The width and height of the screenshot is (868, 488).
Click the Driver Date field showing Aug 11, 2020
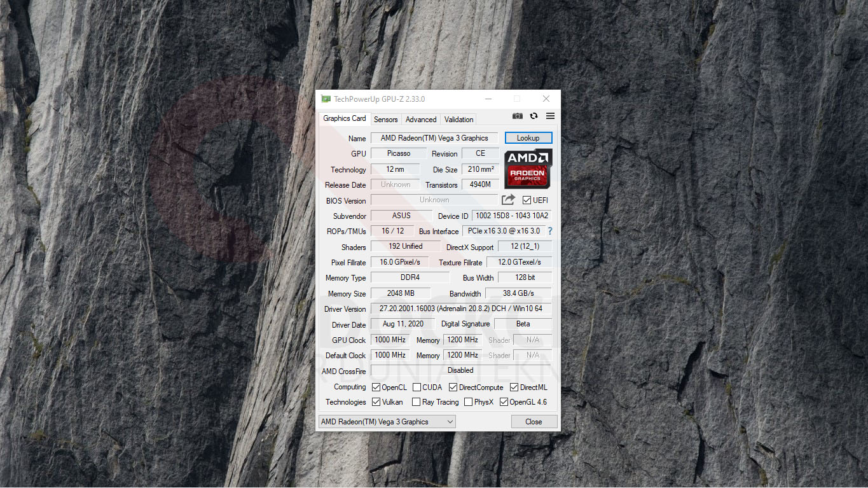403,324
